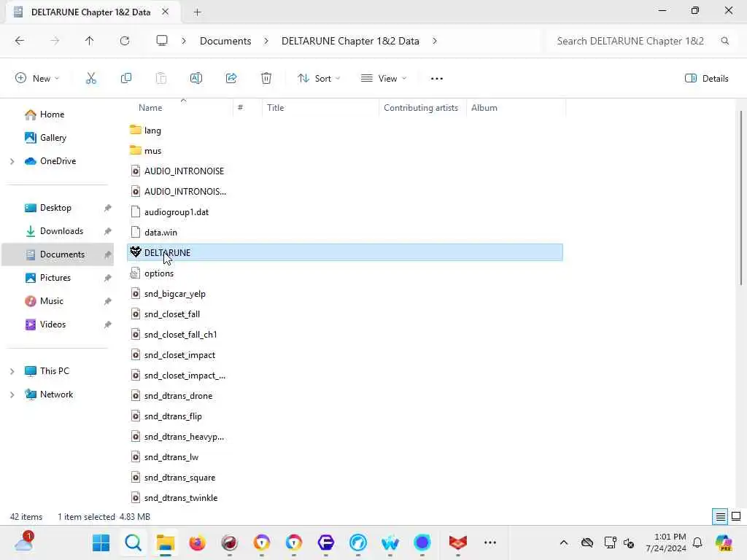Go up one folder level arrow
This screenshot has width=747, height=560.
point(89,41)
